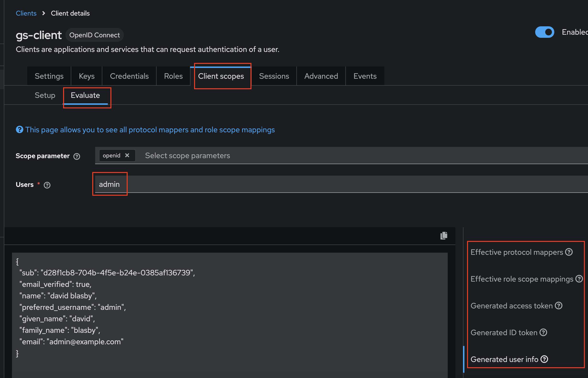Switch to the Setup sub-tab
The image size is (588, 378).
pos(45,95)
